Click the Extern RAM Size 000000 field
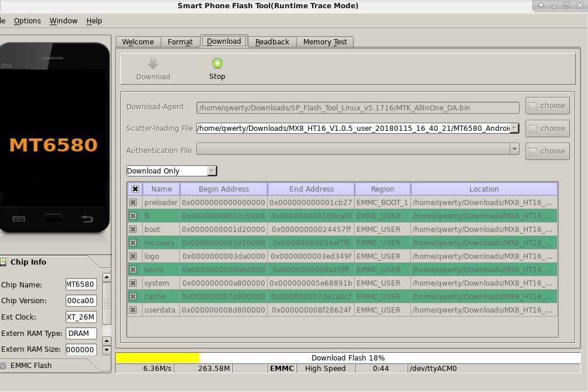 coord(81,349)
